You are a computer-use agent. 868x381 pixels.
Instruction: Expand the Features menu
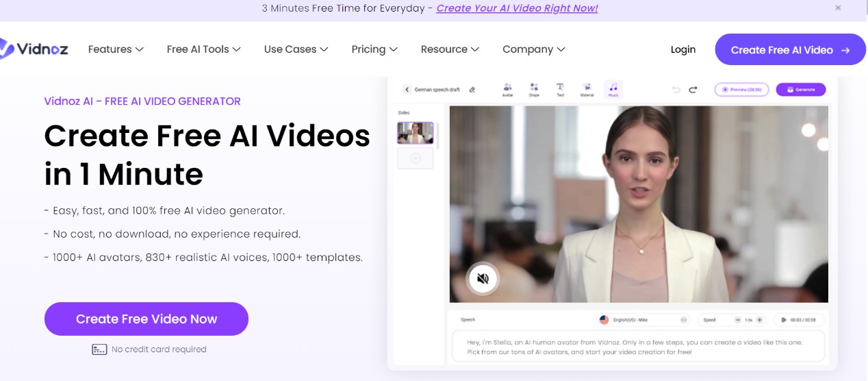coord(116,49)
